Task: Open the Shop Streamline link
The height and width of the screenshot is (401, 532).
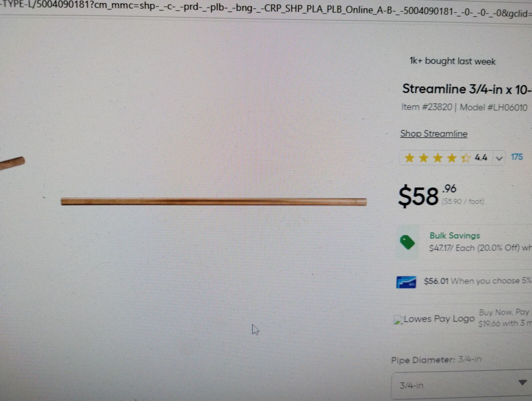Action: click(x=434, y=134)
